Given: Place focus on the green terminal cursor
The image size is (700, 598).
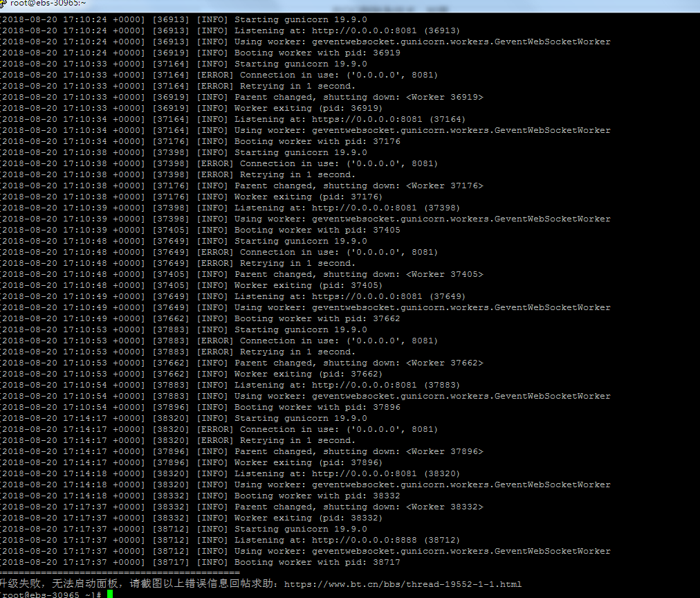Looking at the screenshot, I should click(110, 595).
